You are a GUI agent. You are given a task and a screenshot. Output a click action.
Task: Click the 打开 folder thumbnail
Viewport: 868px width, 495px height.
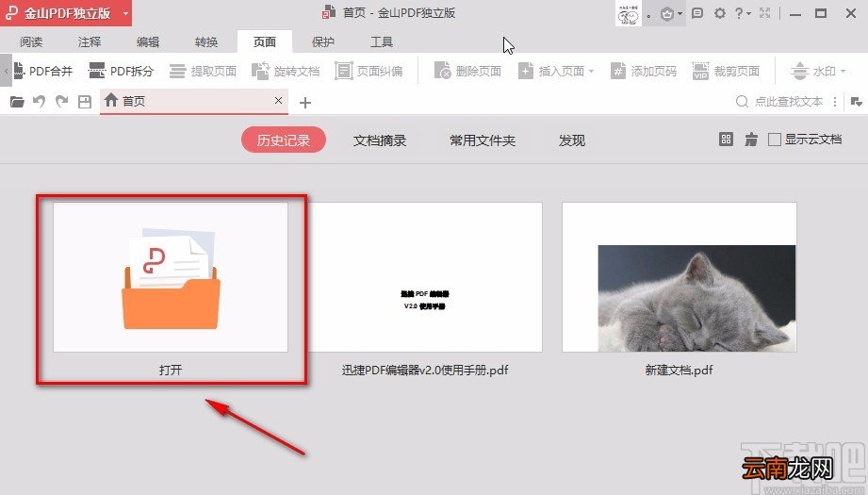[x=171, y=276]
